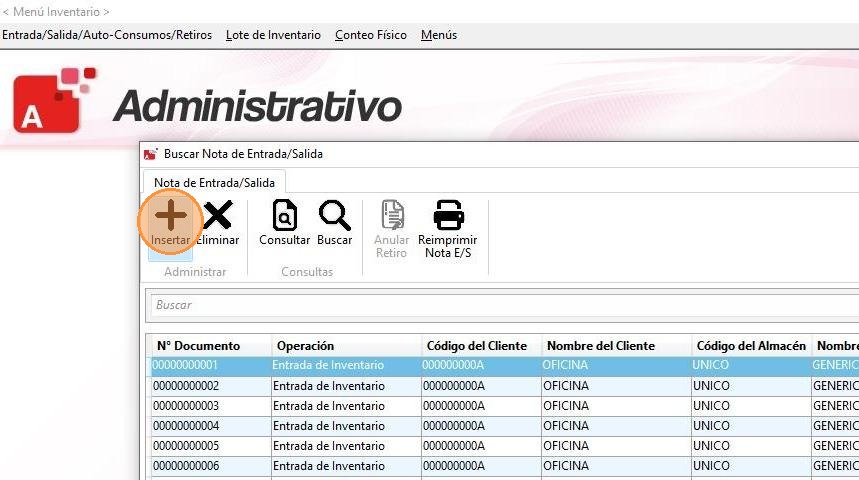
Task: Click the window icon beside Buscar Nota title
Action: [x=151, y=154]
